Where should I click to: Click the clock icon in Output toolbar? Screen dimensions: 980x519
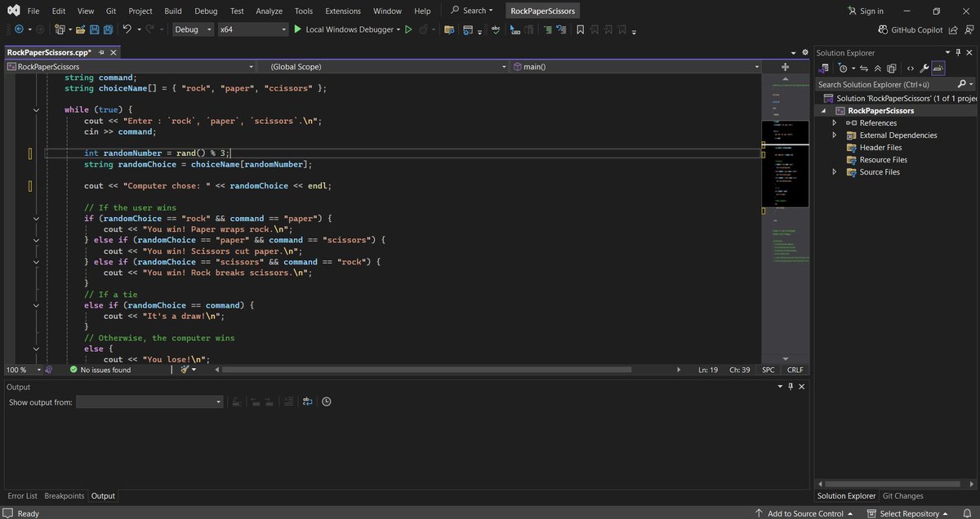tap(327, 401)
